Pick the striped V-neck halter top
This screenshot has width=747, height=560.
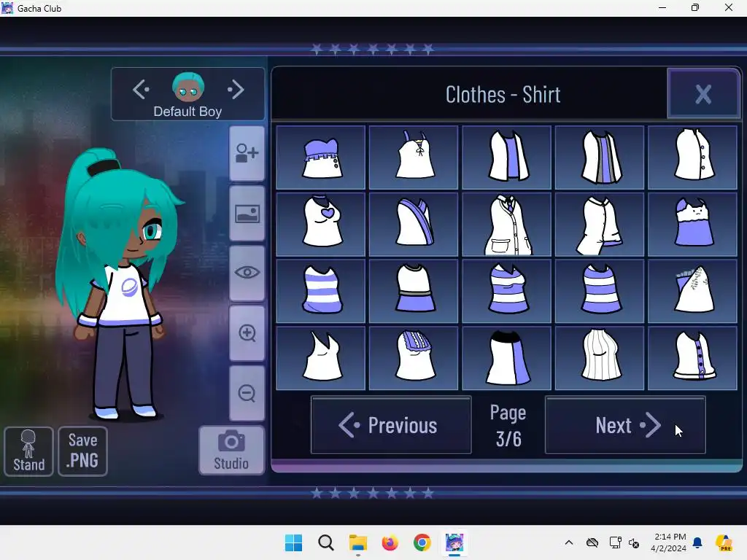point(507,291)
